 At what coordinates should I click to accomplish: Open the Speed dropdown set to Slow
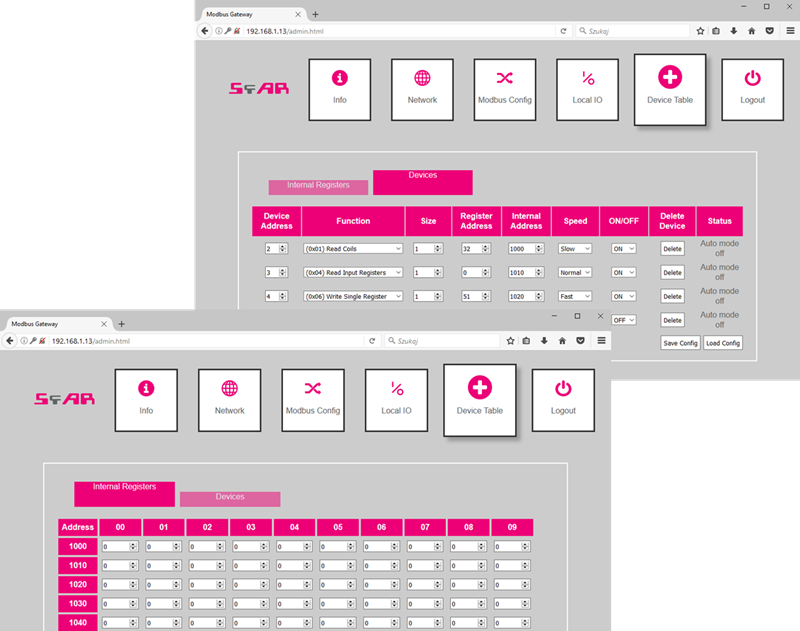(x=575, y=248)
